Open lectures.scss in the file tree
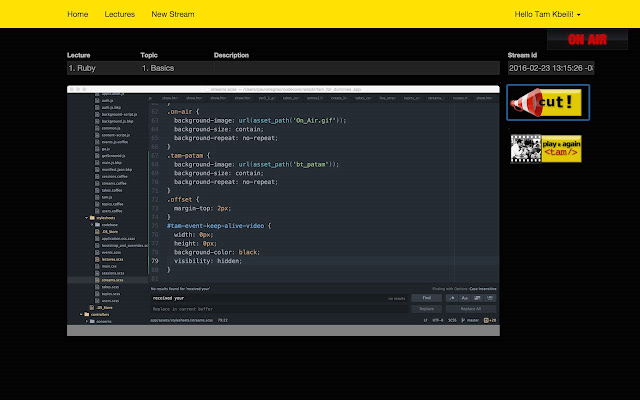Screen dimensions: 640x400 pyautogui.click(x=112, y=259)
